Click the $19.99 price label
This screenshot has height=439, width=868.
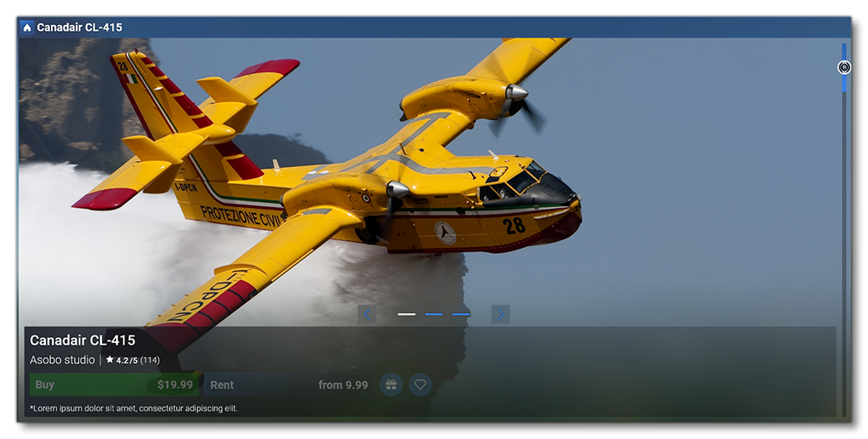175,385
